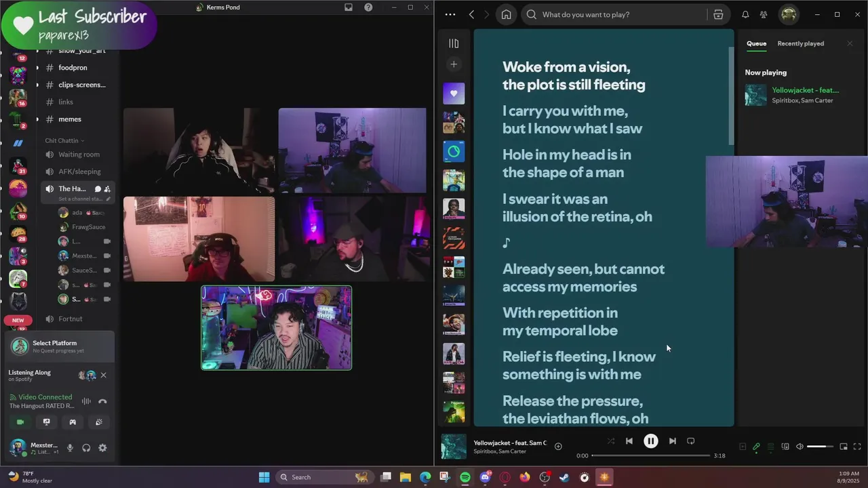The image size is (868, 488).
Task: Mute Spotify volume speaker icon
Action: click(x=800, y=447)
